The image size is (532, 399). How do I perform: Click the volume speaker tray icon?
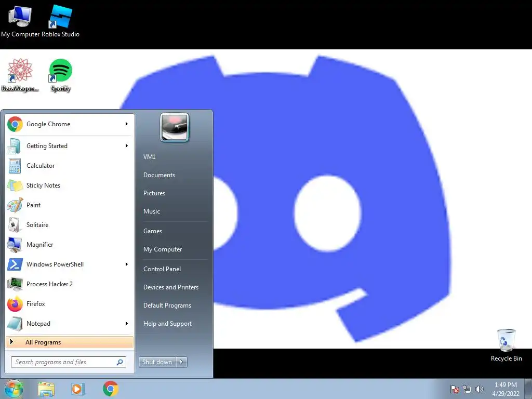pos(479,389)
